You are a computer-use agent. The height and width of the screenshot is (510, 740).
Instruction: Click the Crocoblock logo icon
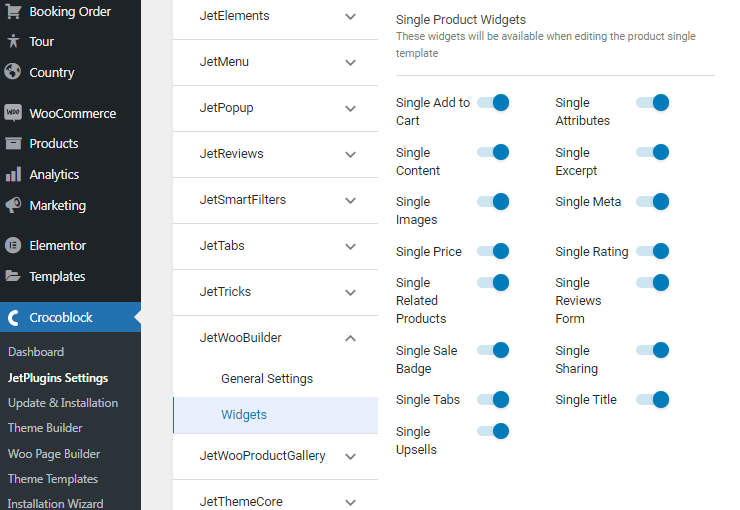pos(13,318)
